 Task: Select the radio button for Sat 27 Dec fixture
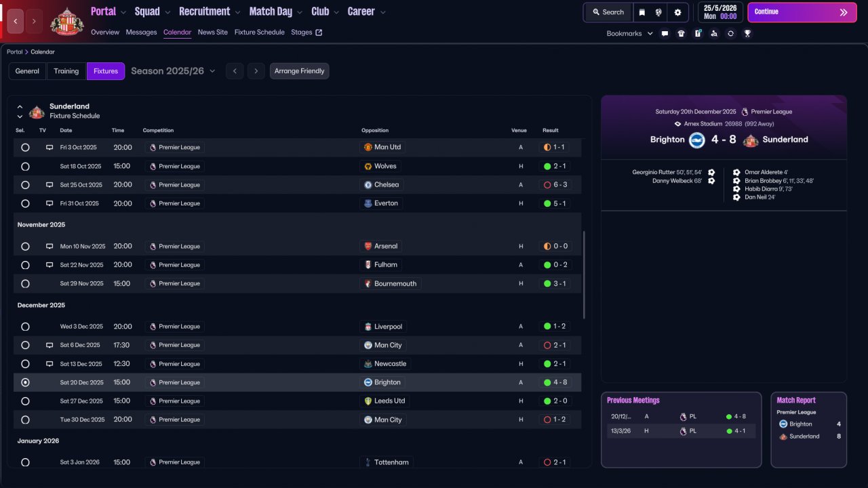25,401
